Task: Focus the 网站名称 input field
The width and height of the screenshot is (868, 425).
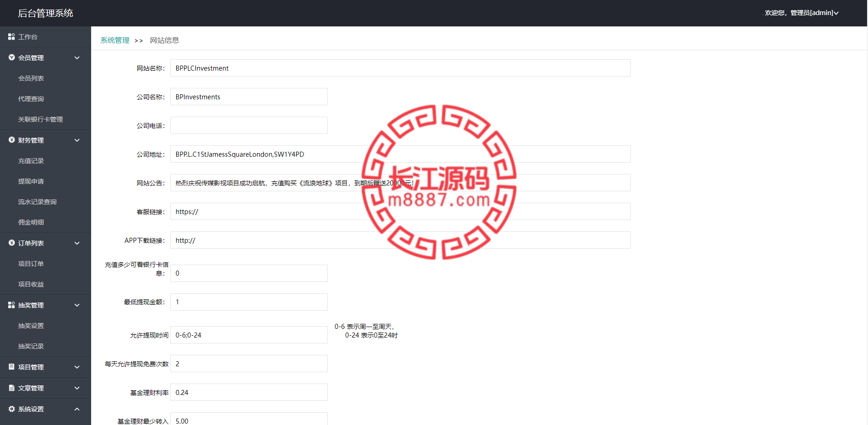Action: (401, 68)
